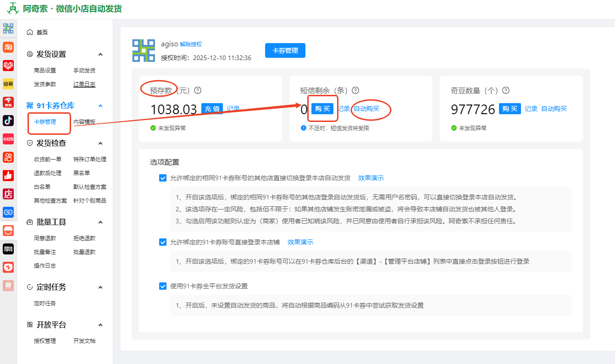The height and width of the screenshot is (364, 615).
Task: Open the black 得物 platform icon
Action: [x=8, y=249]
